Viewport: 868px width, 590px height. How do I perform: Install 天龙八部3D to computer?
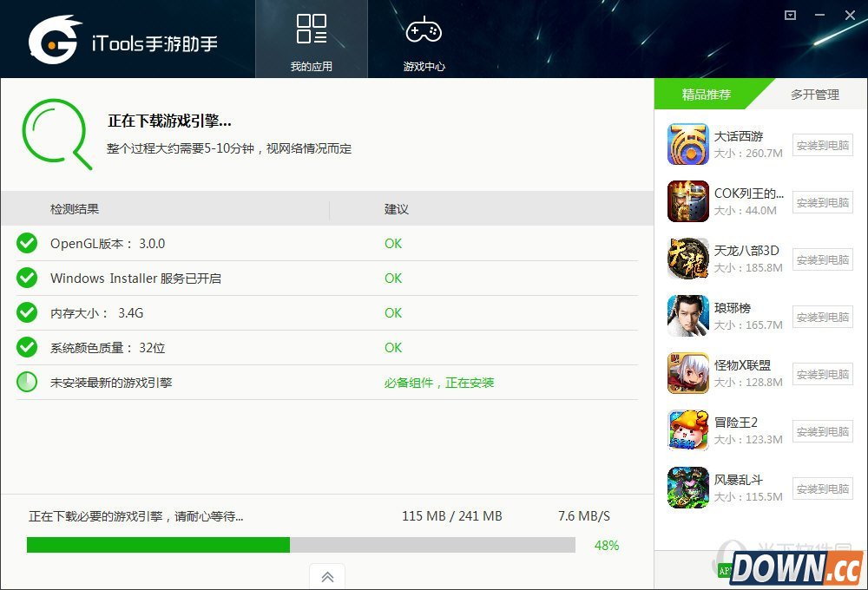point(823,259)
